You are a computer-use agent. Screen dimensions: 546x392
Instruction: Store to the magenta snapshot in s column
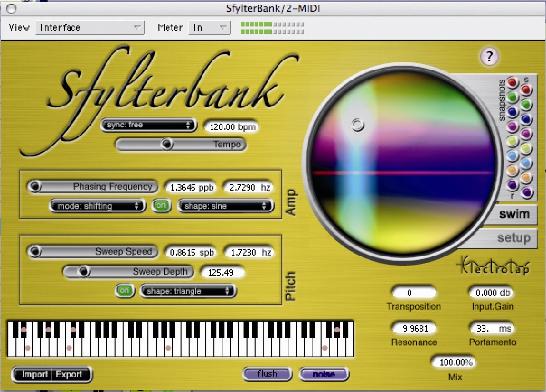(x=527, y=134)
